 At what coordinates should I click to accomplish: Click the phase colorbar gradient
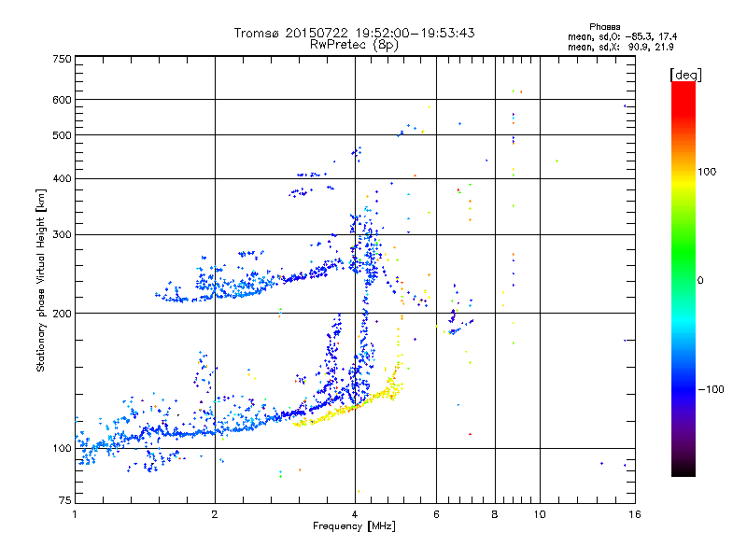pyautogui.click(x=684, y=278)
